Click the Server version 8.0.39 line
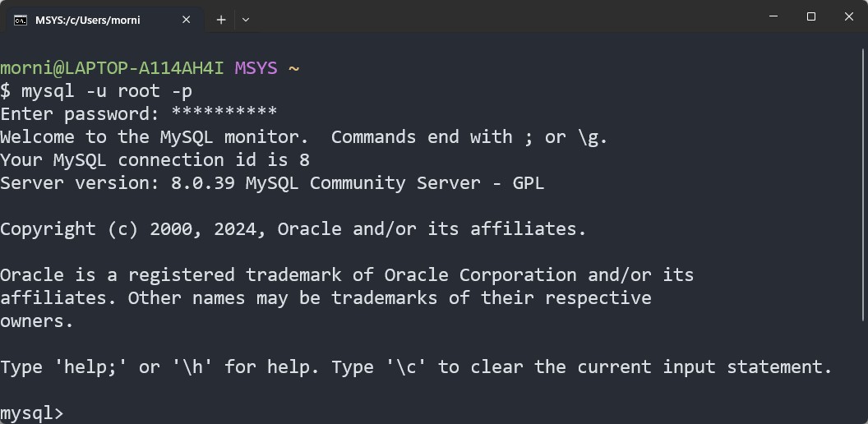This screenshot has width=868, height=424. coord(271,182)
